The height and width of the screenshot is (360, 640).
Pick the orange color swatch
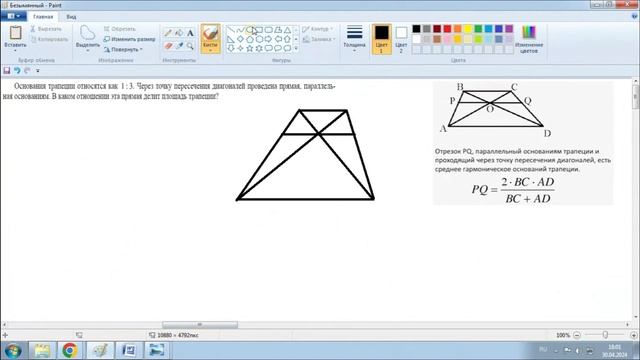point(458,29)
